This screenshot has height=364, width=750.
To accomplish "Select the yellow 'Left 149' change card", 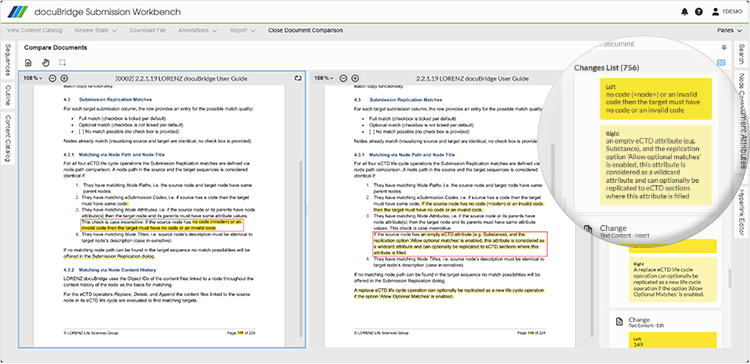I will click(672, 340).
